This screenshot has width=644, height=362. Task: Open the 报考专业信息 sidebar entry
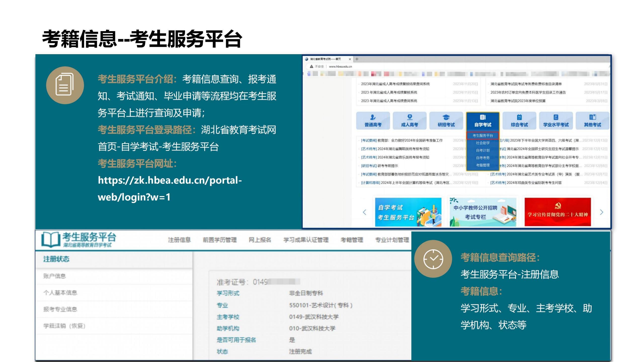point(60,309)
